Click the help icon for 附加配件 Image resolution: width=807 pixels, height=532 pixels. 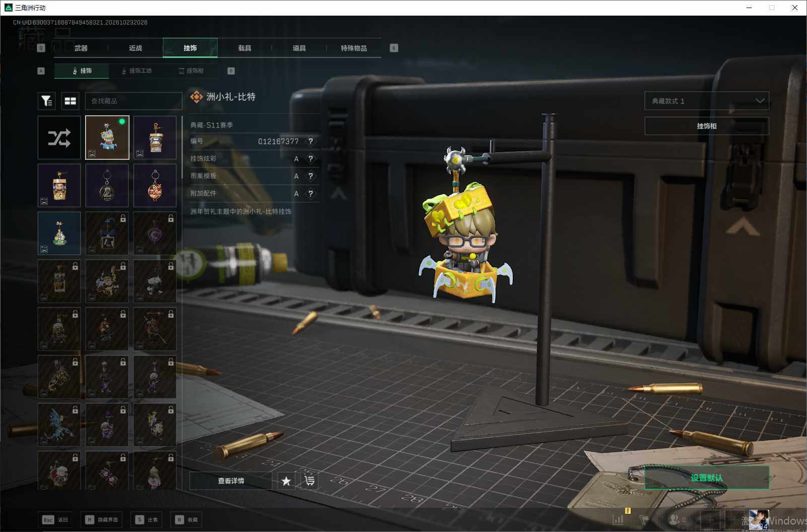(x=311, y=193)
